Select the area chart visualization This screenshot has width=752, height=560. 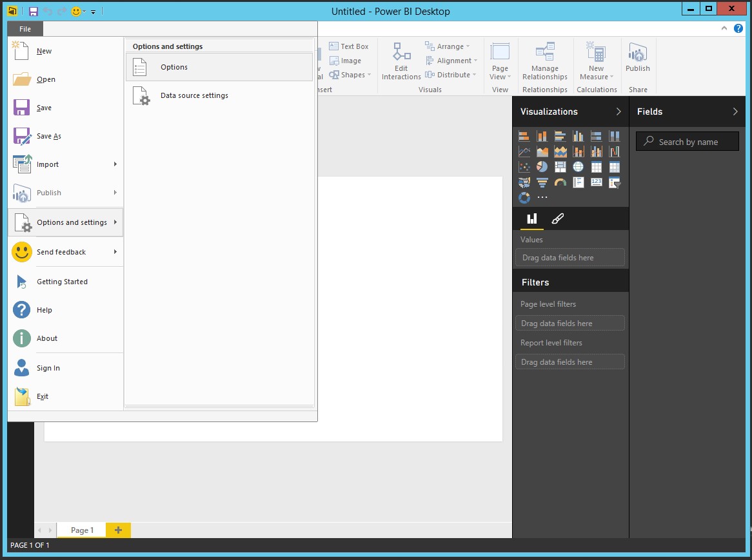click(542, 152)
